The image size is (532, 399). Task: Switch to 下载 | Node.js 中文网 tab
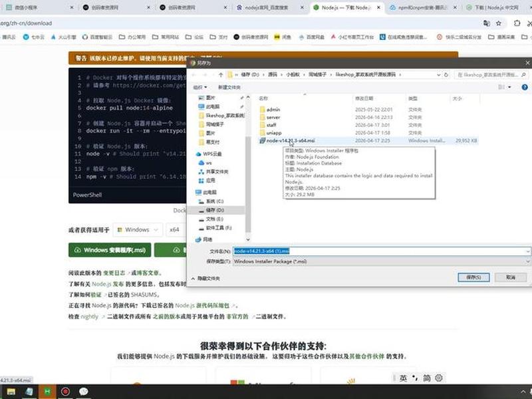(x=497, y=7)
